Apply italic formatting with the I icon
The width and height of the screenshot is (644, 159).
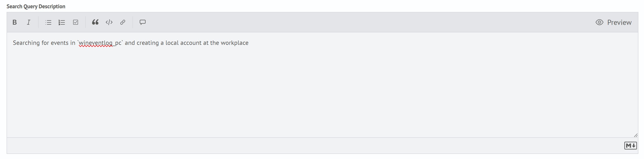click(x=28, y=22)
